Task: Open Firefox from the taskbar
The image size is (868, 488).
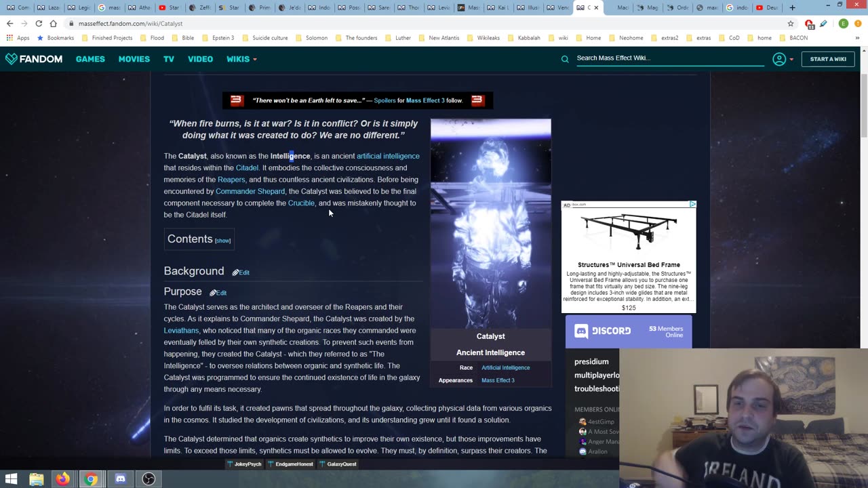Action: click(x=62, y=479)
